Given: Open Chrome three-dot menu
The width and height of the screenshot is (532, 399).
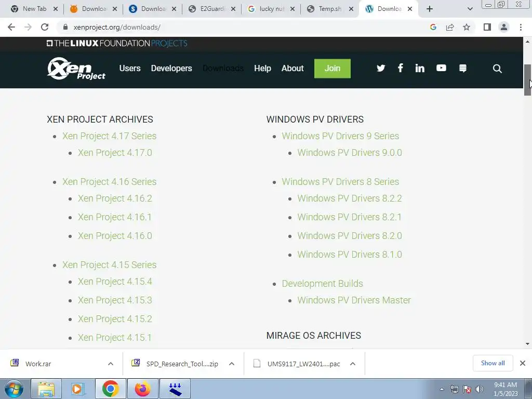Looking at the screenshot, I should 521,27.
